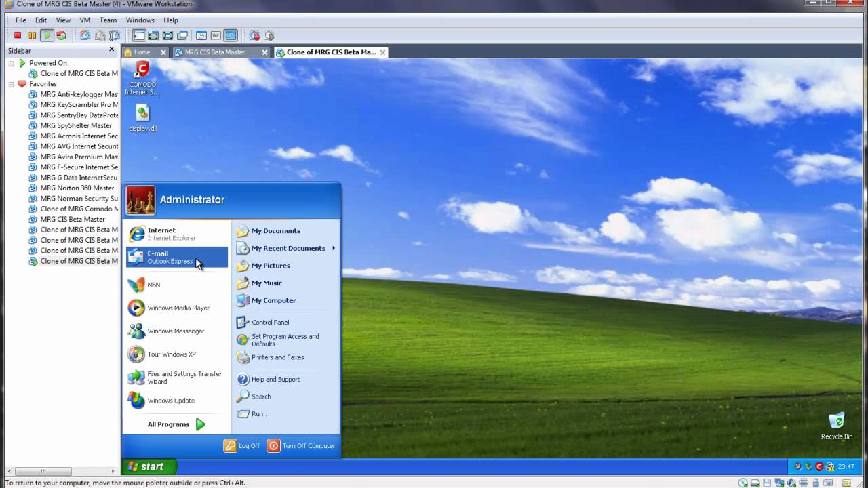Open the Team menu
The height and width of the screenshot is (488, 868).
click(108, 20)
